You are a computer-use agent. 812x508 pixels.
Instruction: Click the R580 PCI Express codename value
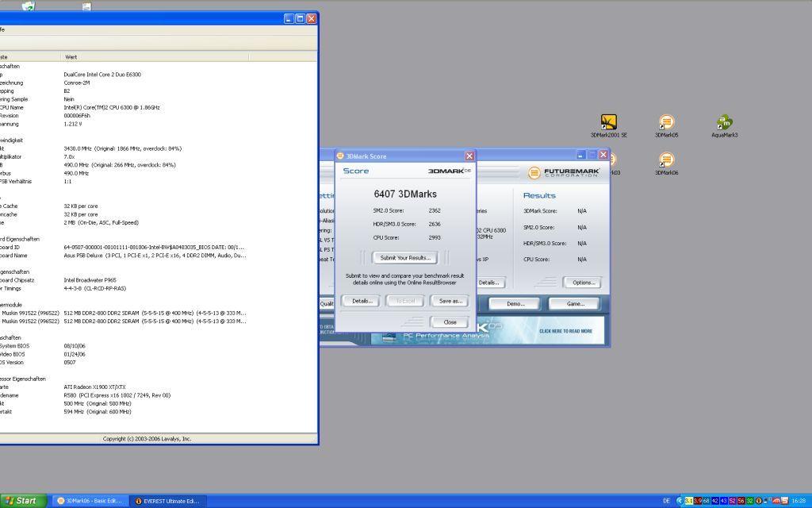click(117, 395)
